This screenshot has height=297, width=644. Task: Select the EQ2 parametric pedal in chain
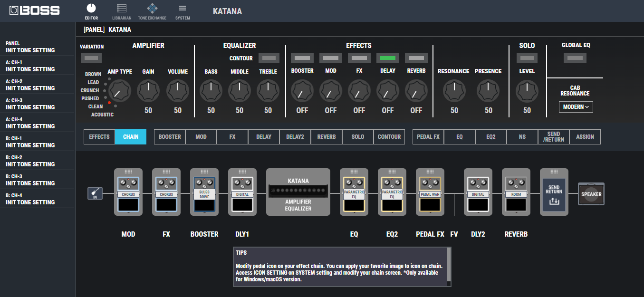(x=392, y=192)
